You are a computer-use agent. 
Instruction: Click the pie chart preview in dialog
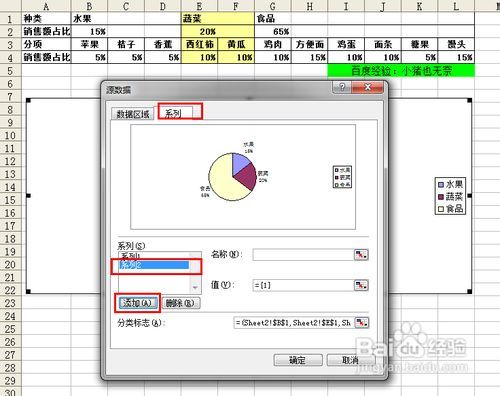pos(233,177)
